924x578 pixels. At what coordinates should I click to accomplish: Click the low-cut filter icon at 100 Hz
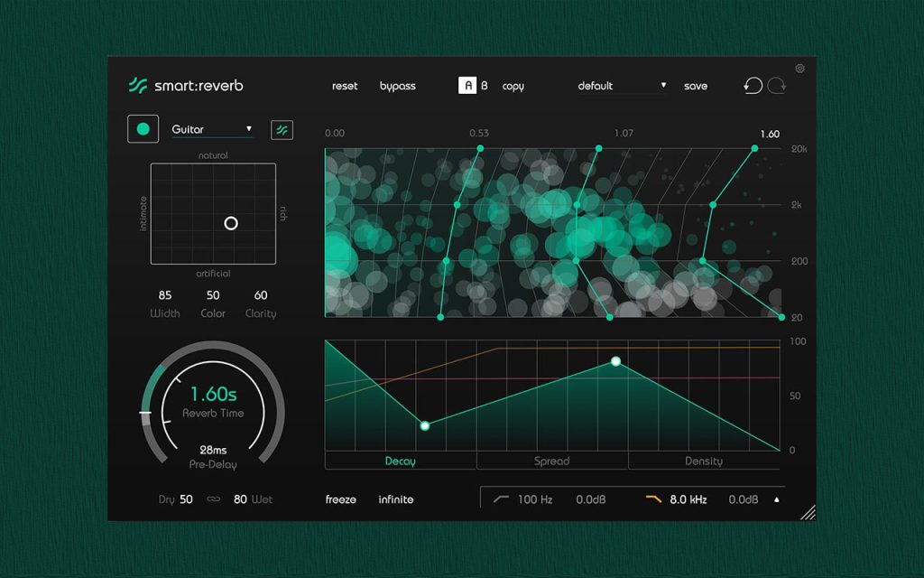tap(501, 499)
